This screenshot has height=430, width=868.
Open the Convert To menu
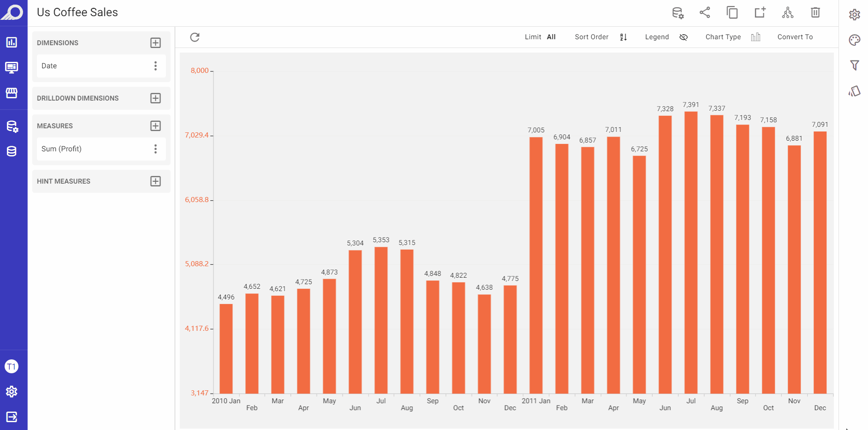[795, 37]
